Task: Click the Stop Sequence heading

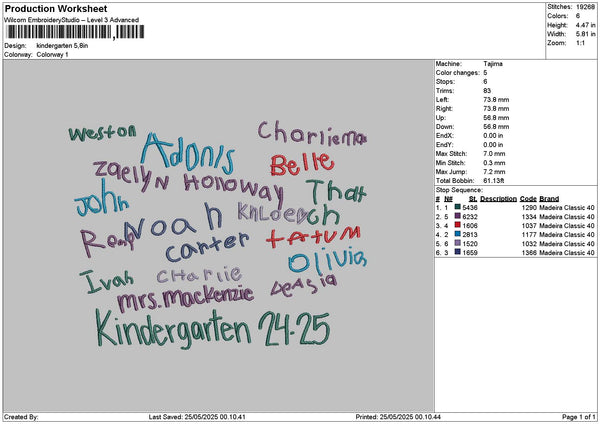Action: pyautogui.click(x=459, y=190)
